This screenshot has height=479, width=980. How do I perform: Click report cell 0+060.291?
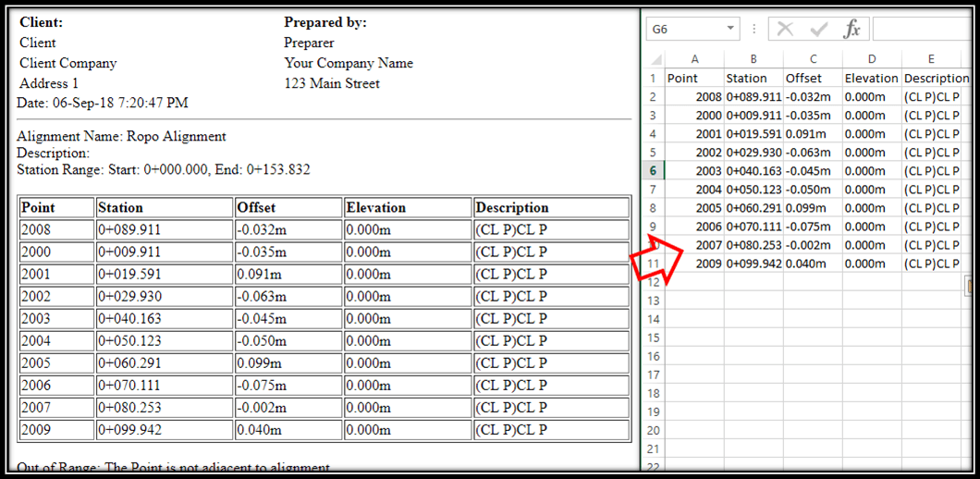165,363
